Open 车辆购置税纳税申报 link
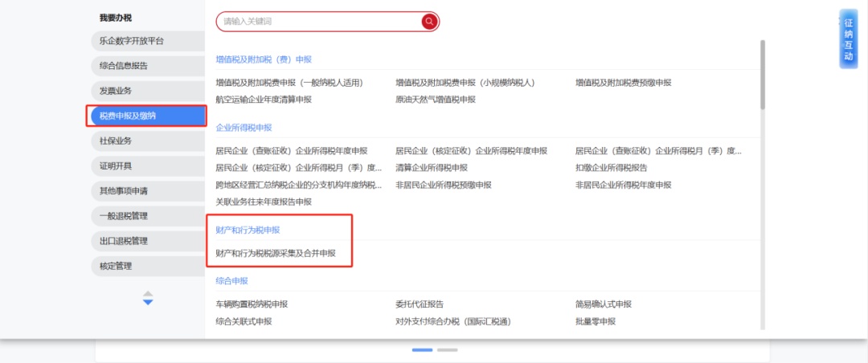This screenshot has width=868, height=363. (x=252, y=304)
